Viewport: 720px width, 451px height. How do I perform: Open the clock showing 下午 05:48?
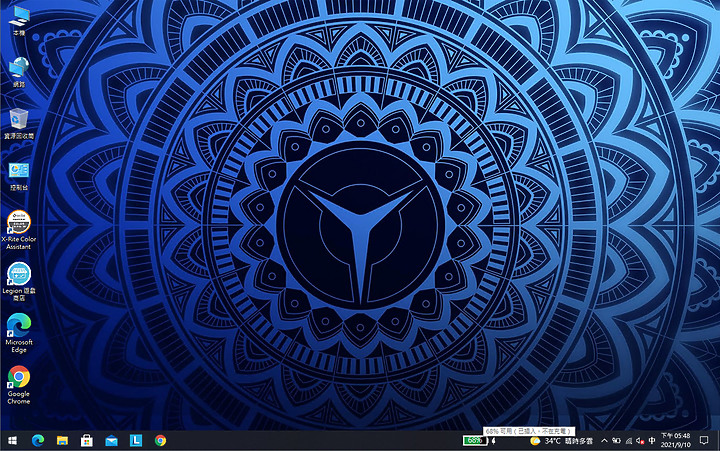(675, 440)
